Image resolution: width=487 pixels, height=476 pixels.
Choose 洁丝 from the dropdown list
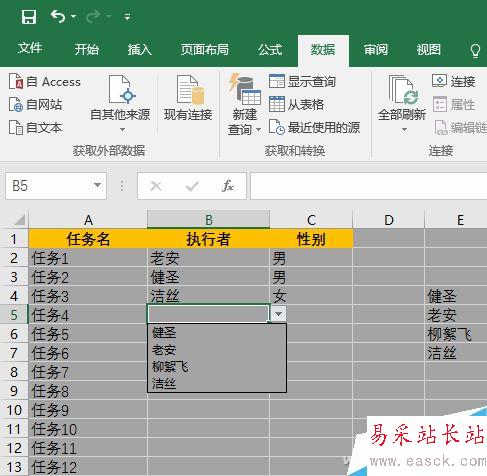tap(217, 384)
